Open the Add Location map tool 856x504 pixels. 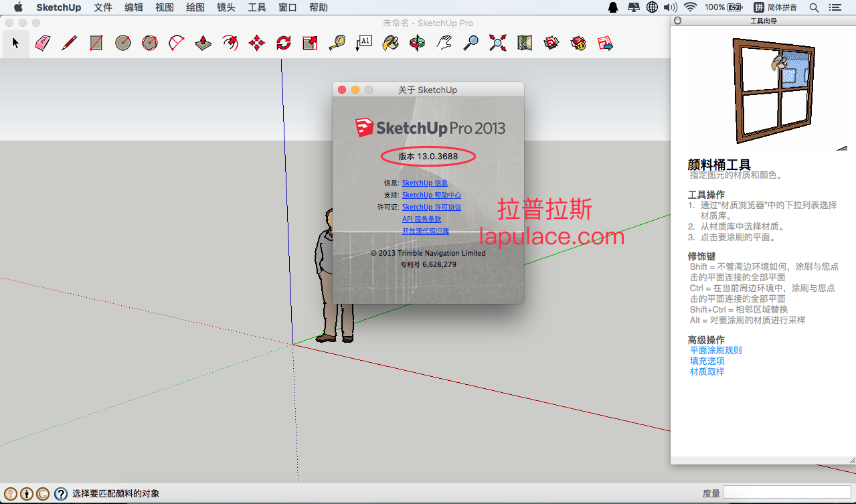pos(525,44)
